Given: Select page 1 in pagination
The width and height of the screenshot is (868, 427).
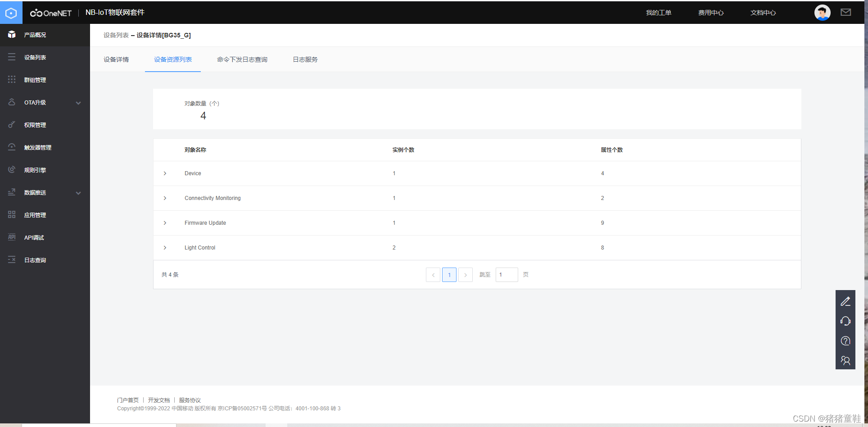Looking at the screenshot, I should tap(449, 275).
